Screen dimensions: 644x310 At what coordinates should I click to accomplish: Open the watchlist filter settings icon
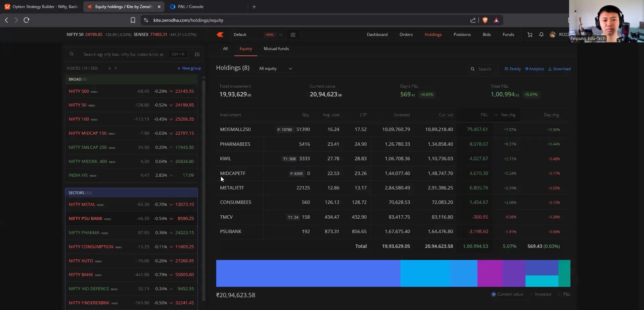coord(197,54)
